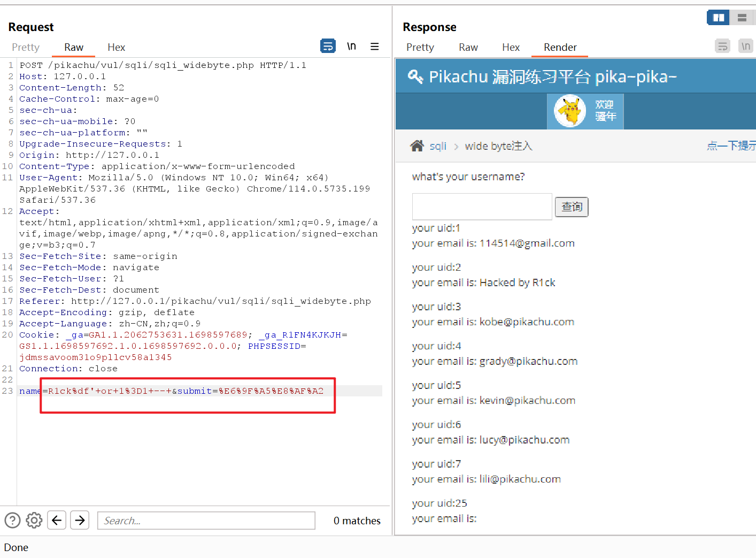The height and width of the screenshot is (558, 756).
Task: Switch to stacked vertical layout icon
Action: pyautogui.click(x=742, y=18)
